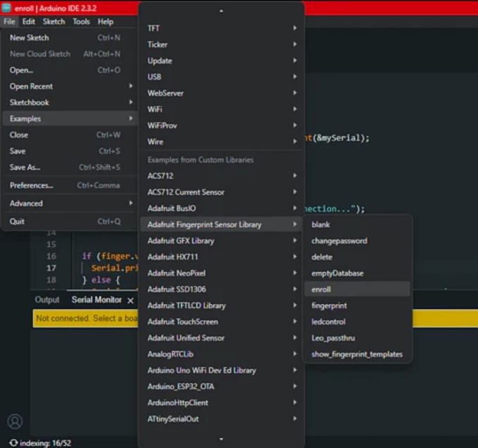Open Adafruit SSD1306 examples
Viewport: 478px width, 448px height.
tap(221, 289)
